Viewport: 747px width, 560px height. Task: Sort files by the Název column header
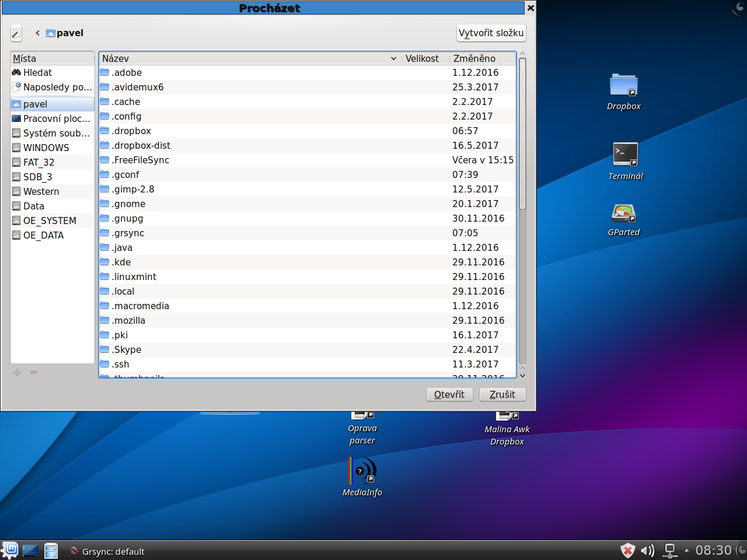[250, 58]
